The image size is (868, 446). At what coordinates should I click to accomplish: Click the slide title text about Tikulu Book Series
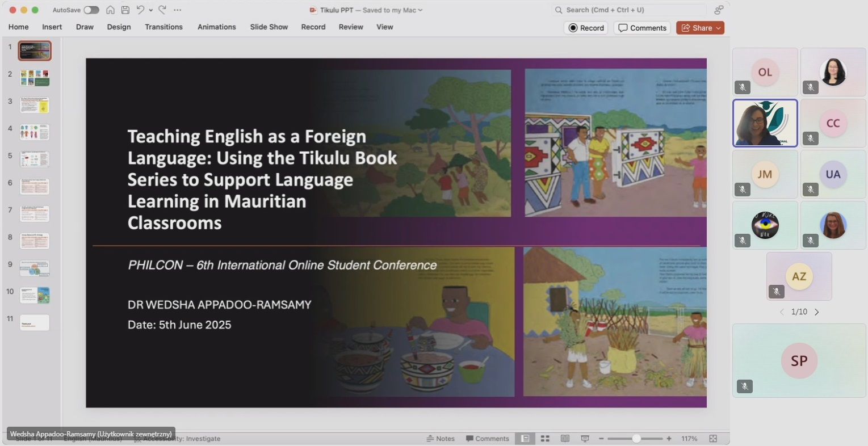(x=262, y=179)
